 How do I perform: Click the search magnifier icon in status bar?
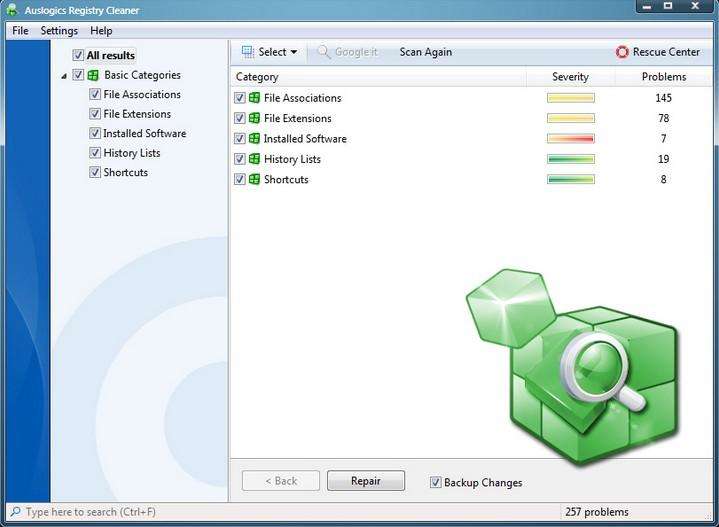coord(15,512)
